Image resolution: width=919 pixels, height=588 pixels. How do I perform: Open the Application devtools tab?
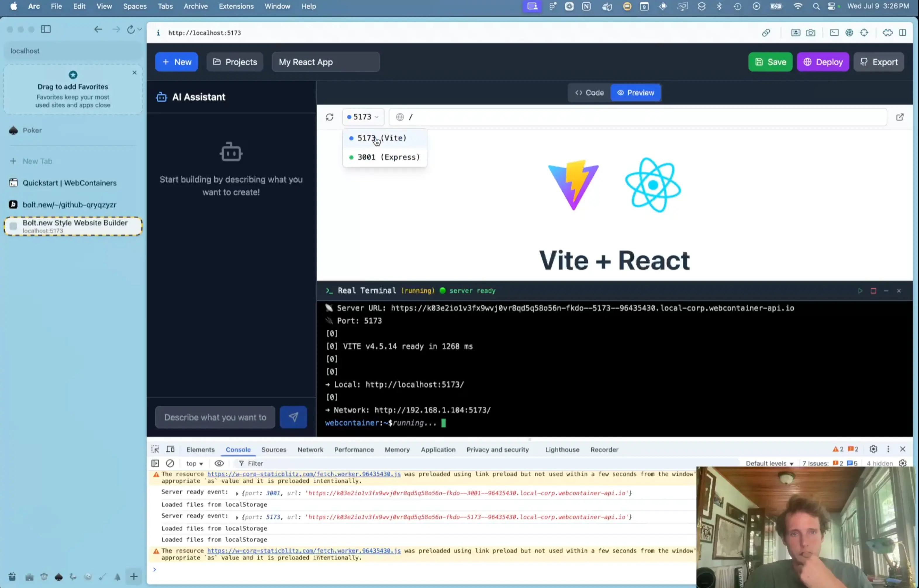(x=438, y=450)
